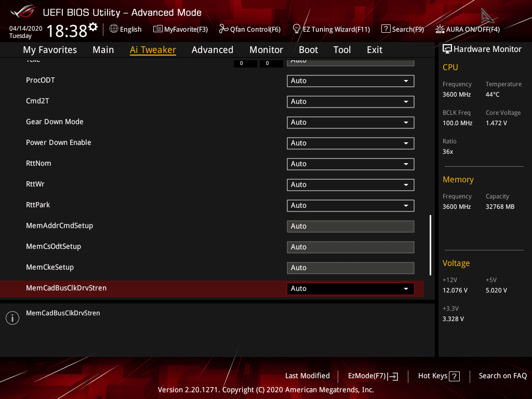Click the EzMode exit arrow icon
This screenshot has width=532, height=399.
393,376
